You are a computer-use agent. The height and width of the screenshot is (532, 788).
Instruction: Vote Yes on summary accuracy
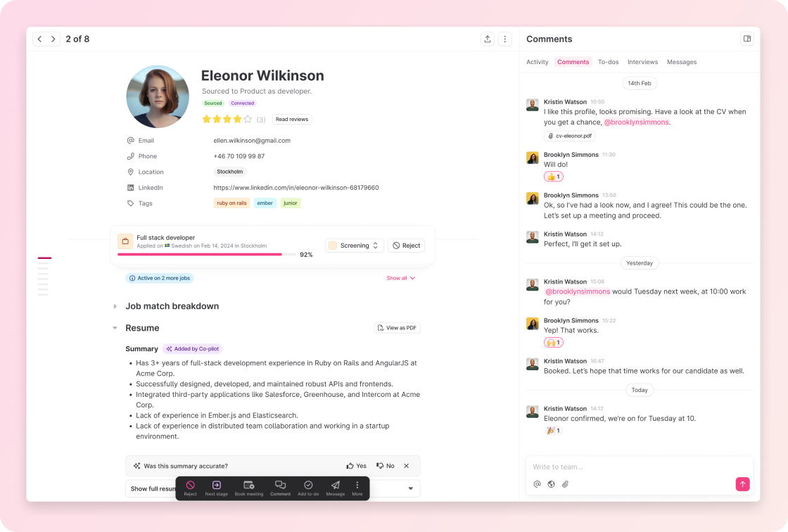point(357,466)
